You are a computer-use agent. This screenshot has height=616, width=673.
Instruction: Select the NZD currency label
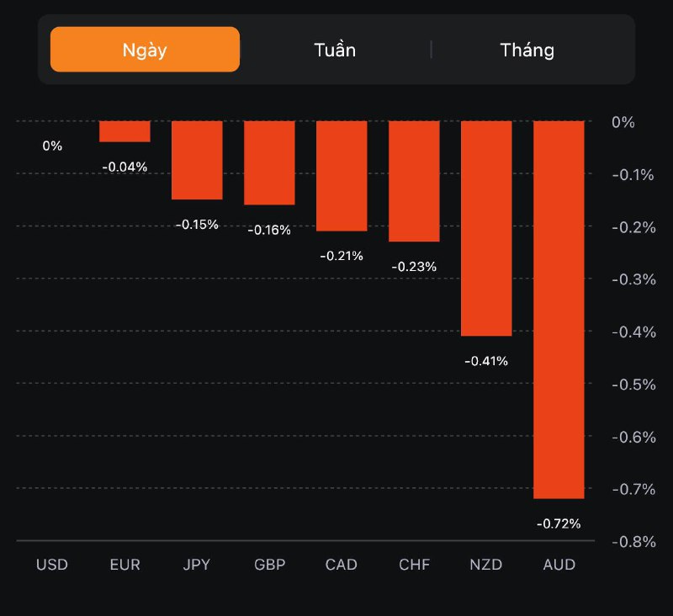pyautogui.click(x=486, y=565)
